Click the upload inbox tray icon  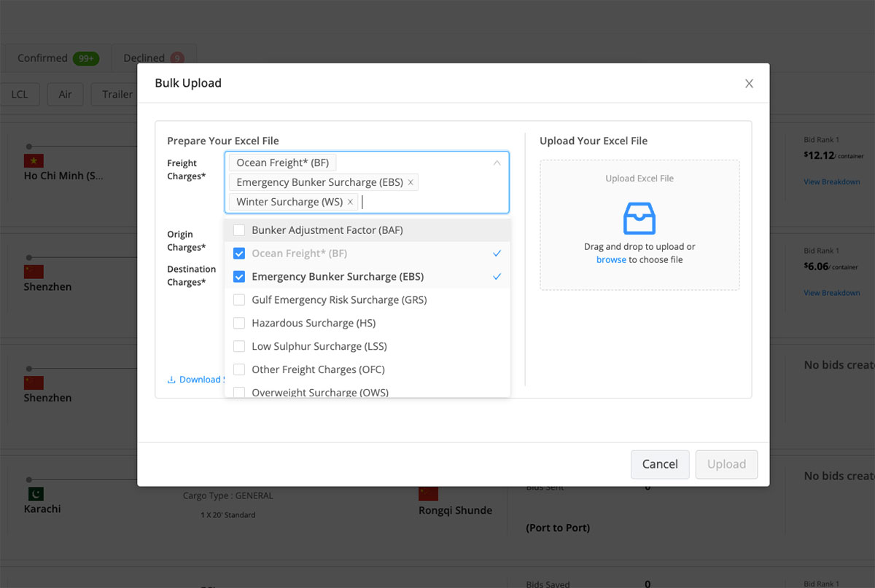639,218
